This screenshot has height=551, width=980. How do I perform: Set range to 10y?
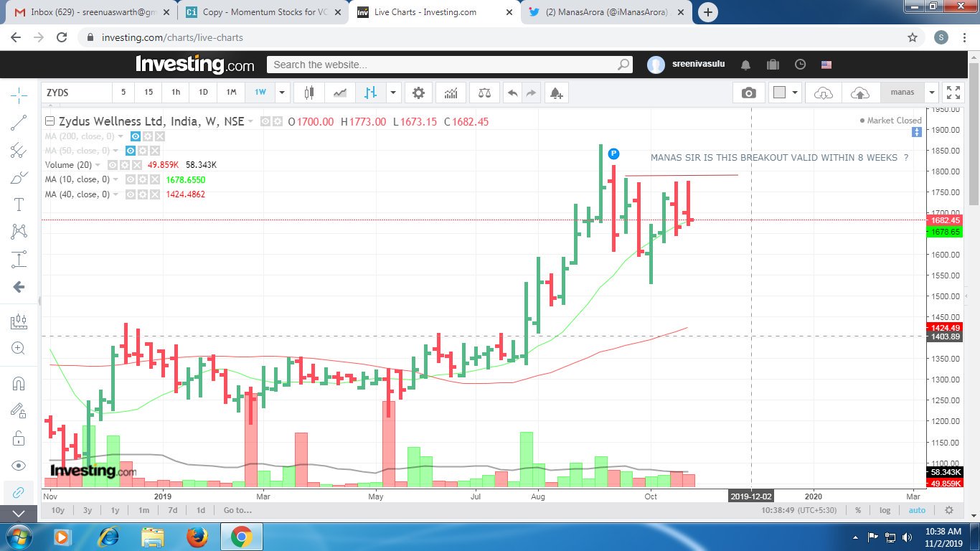(58, 510)
